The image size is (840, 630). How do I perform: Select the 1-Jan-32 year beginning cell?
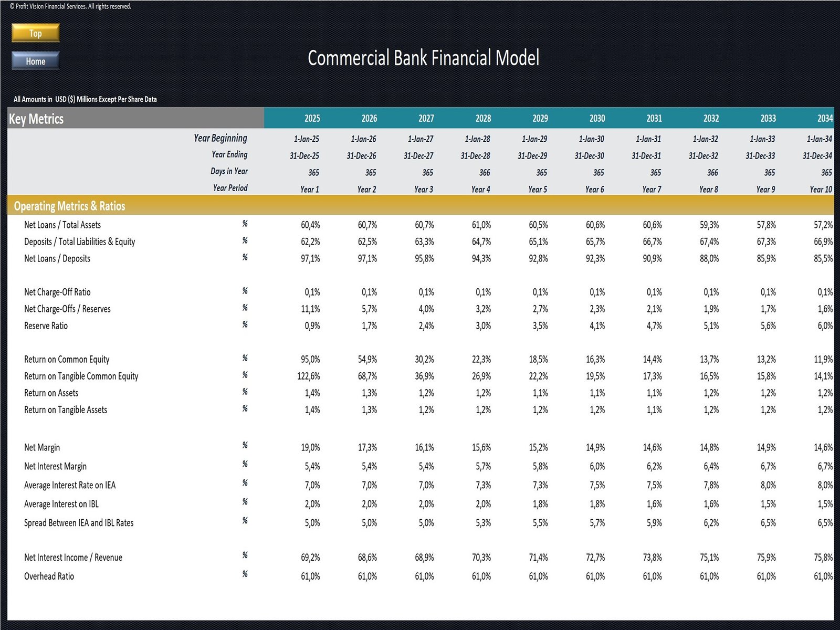tap(703, 139)
